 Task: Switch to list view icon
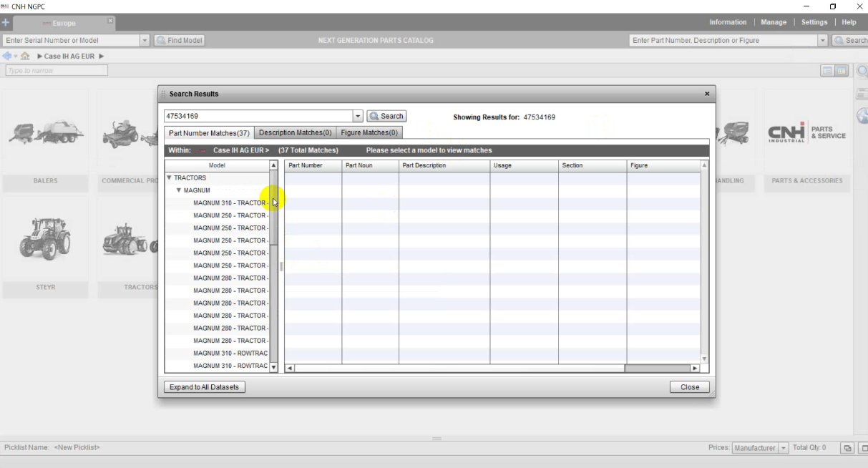point(827,70)
